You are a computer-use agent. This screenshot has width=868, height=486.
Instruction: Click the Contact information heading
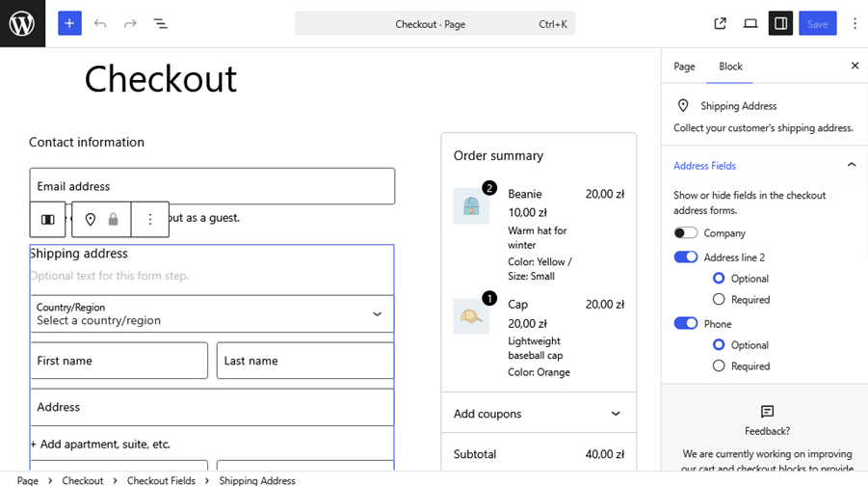click(x=87, y=142)
